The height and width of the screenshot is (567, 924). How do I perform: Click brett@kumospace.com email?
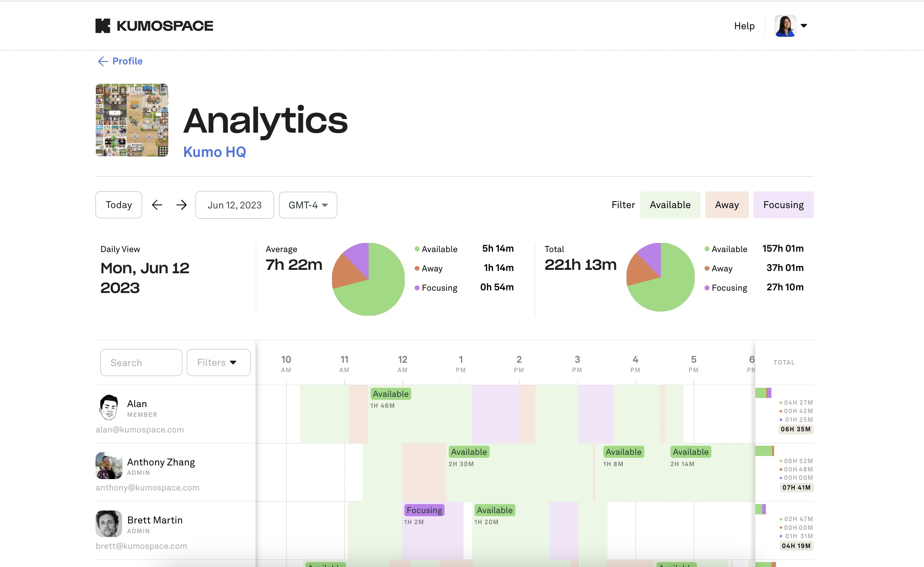[141, 546]
